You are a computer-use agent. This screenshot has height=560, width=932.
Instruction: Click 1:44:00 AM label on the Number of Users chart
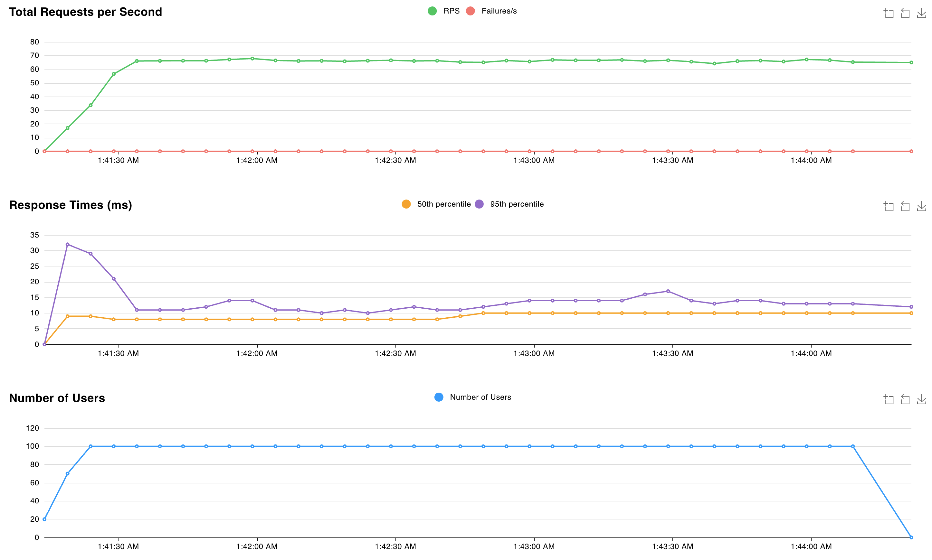click(811, 546)
